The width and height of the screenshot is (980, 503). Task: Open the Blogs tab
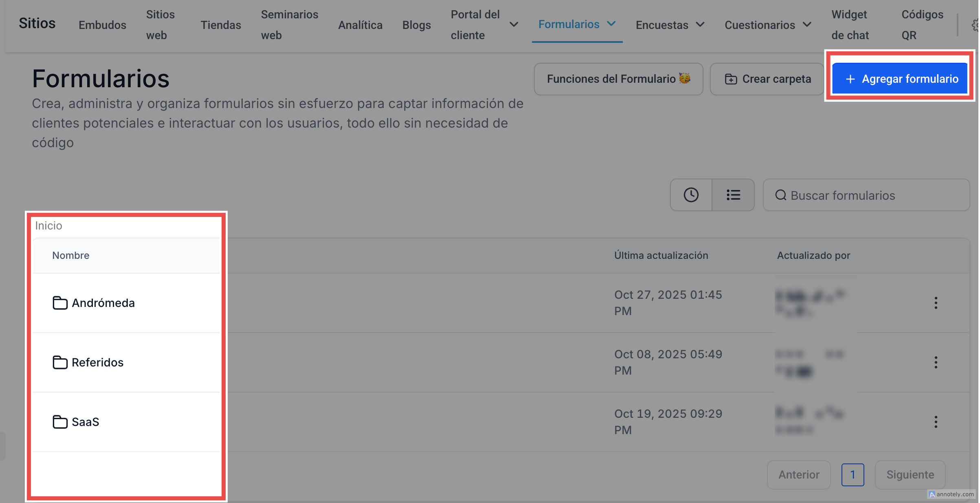(416, 25)
